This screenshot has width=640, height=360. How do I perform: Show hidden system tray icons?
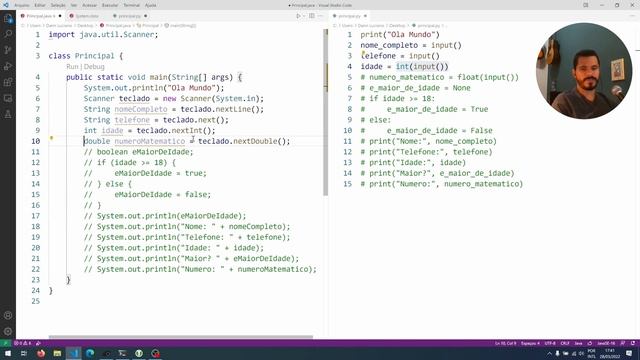tap(549, 353)
